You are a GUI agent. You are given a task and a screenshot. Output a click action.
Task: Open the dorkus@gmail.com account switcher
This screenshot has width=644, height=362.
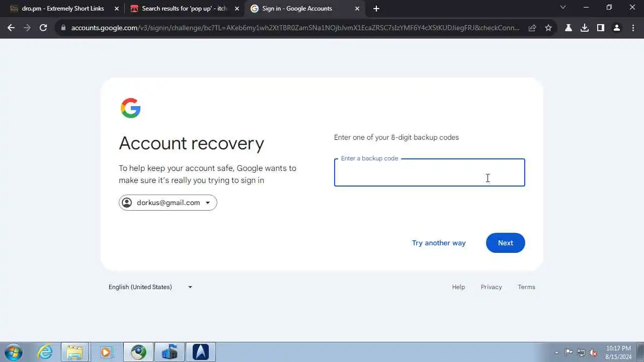pyautogui.click(x=168, y=203)
